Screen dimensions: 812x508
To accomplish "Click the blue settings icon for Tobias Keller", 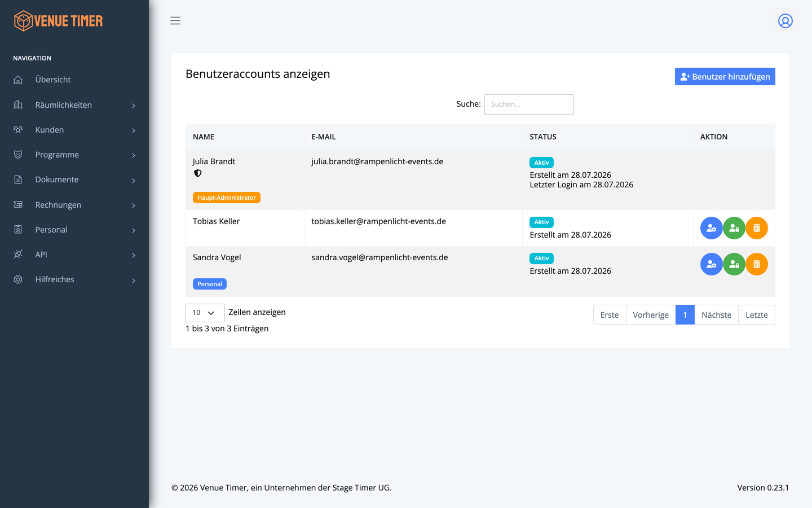I will point(712,228).
